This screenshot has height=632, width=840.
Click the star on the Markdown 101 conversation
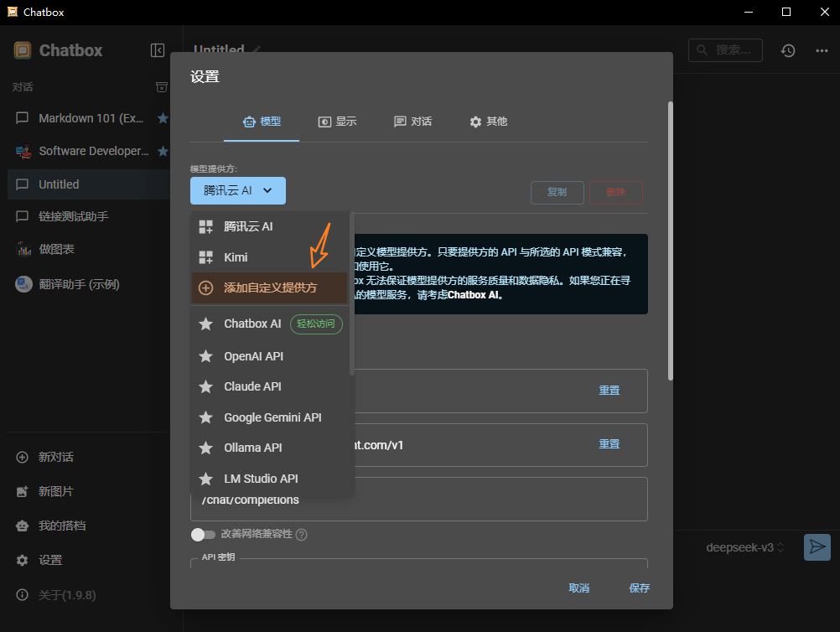coord(163,118)
